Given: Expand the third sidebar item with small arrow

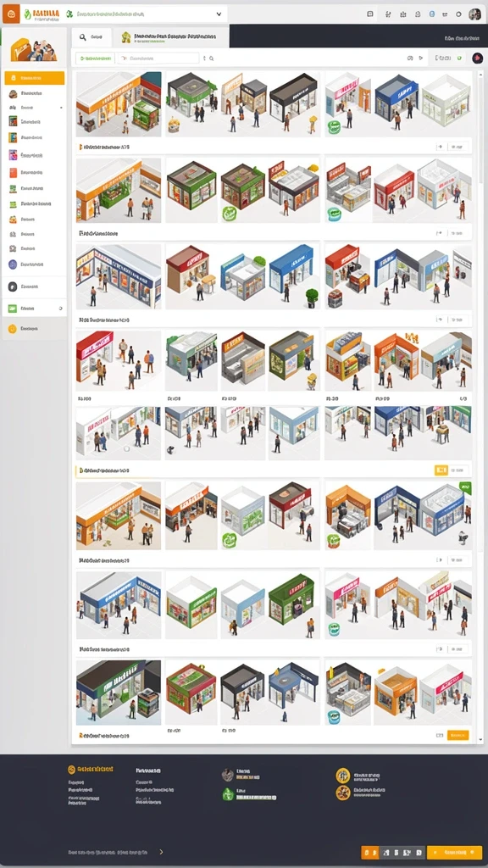Looking at the screenshot, I should point(61,108).
